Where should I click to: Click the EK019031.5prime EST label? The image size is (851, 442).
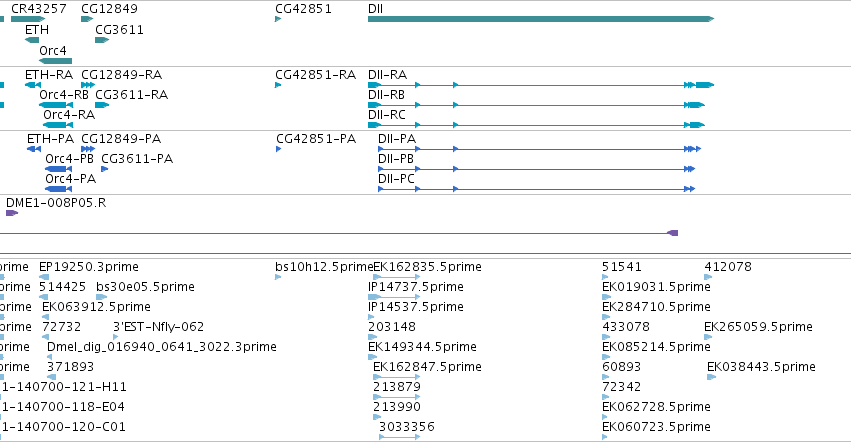pos(657,287)
